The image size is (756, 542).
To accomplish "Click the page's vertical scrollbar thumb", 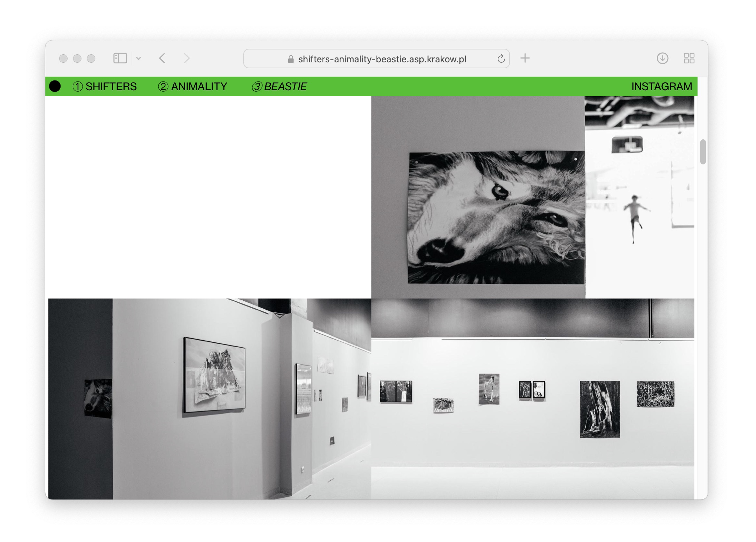I will 703,152.
